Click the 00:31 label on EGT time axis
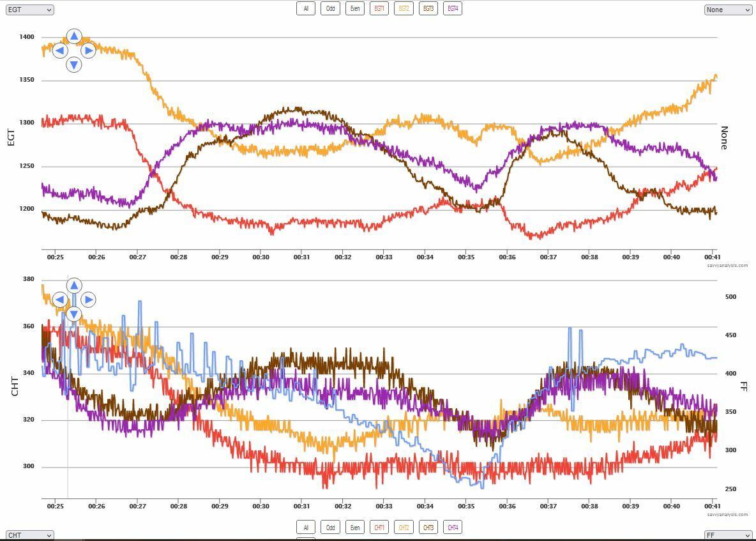This screenshot has height=541, width=756. 302,257
